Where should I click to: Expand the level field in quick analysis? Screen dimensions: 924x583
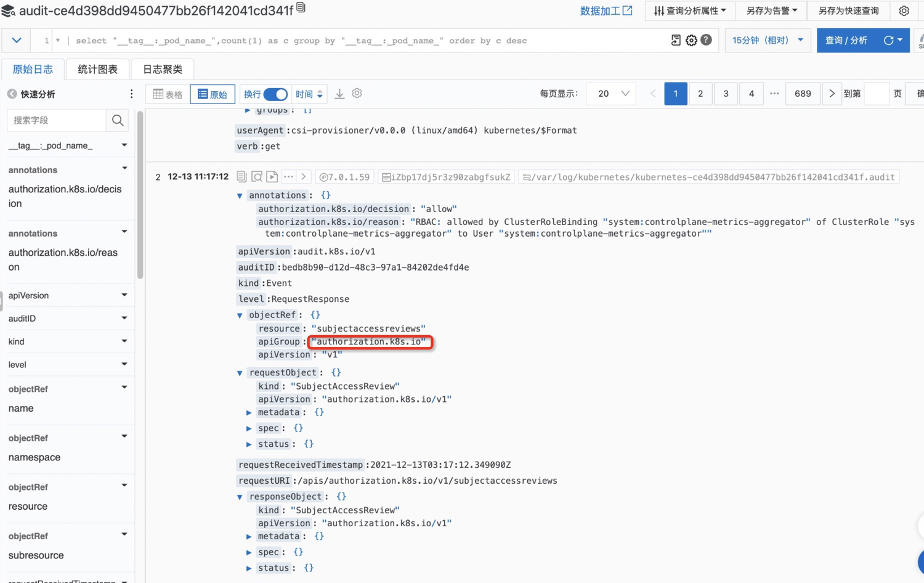(x=124, y=364)
